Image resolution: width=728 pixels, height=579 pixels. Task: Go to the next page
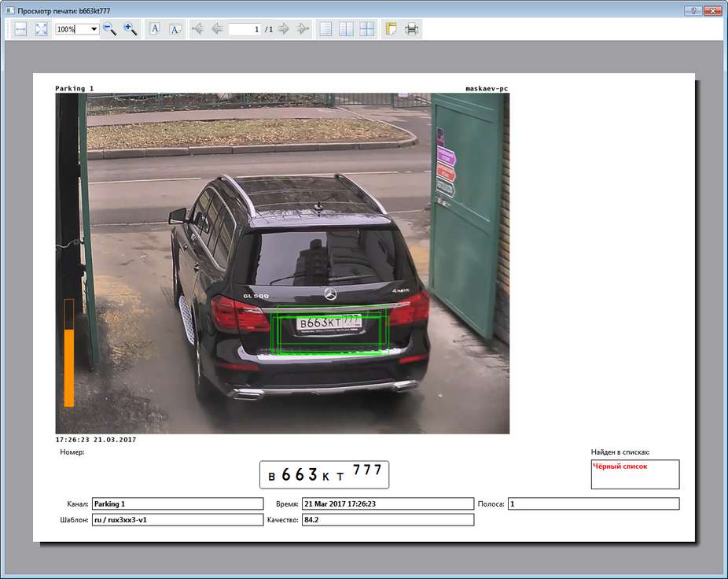[x=284, y=29]
